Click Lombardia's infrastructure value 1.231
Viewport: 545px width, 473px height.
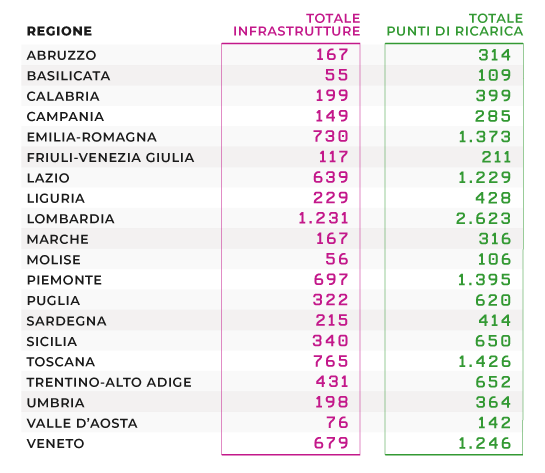tap(323, 218)
